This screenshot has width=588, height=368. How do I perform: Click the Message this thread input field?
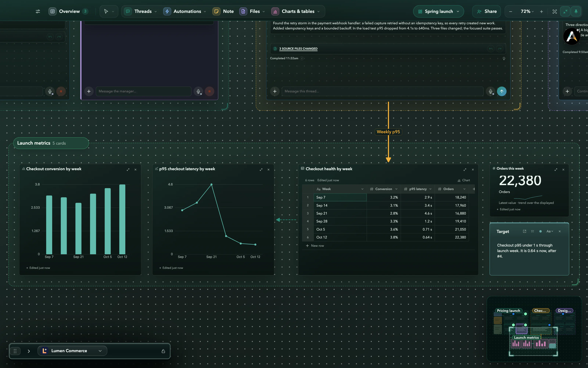(382, 91)
